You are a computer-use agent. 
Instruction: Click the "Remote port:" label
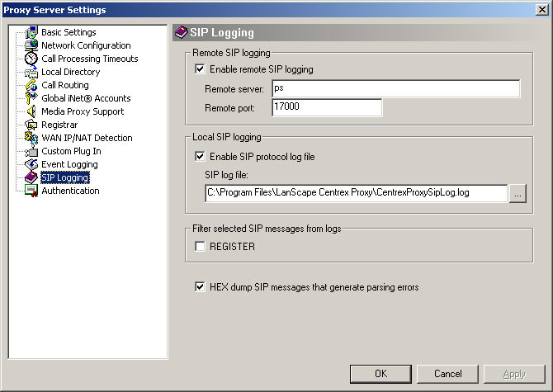click(230, 108)
